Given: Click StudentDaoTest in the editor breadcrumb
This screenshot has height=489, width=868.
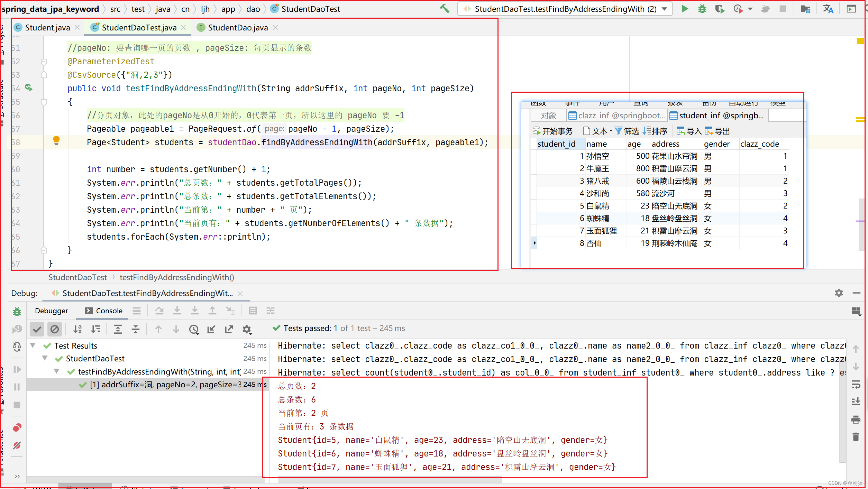Looking at the screenshot, I should 77,277.
